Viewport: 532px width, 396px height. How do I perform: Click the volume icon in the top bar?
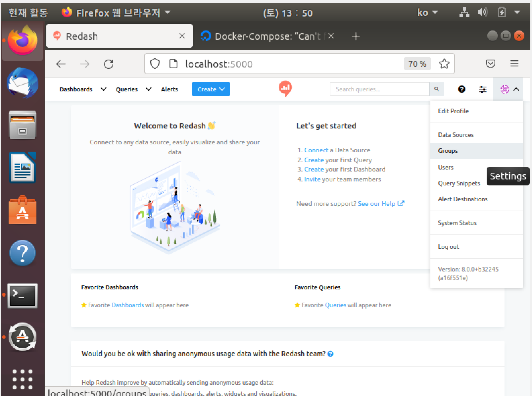click(483, 13)
